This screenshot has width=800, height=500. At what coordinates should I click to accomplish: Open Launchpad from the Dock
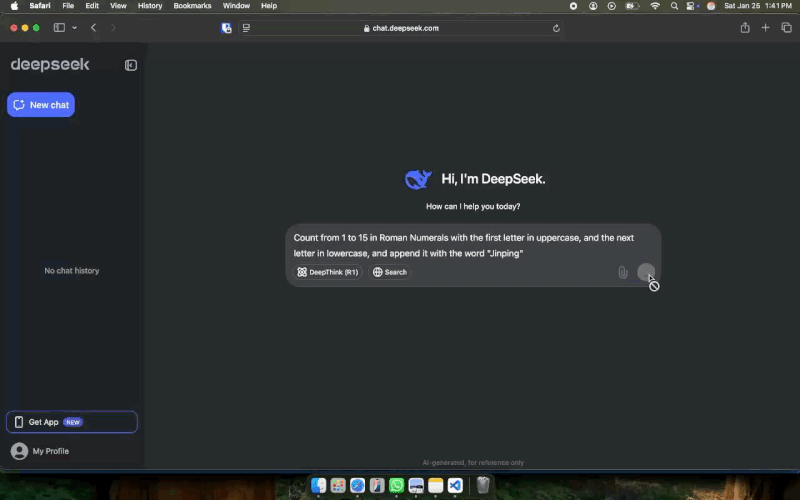click(338, 485)
